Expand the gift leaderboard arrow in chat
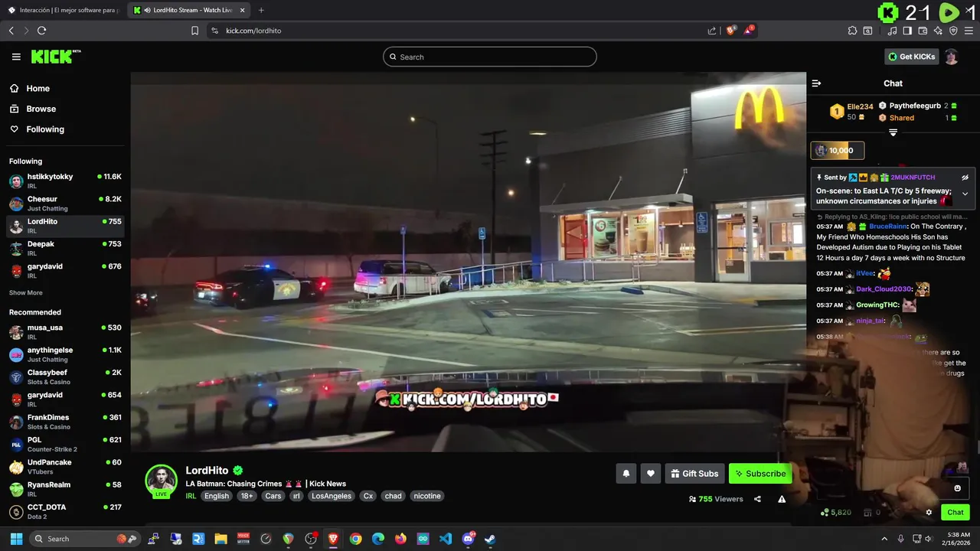The image size is (980, 551). [893, 132]
